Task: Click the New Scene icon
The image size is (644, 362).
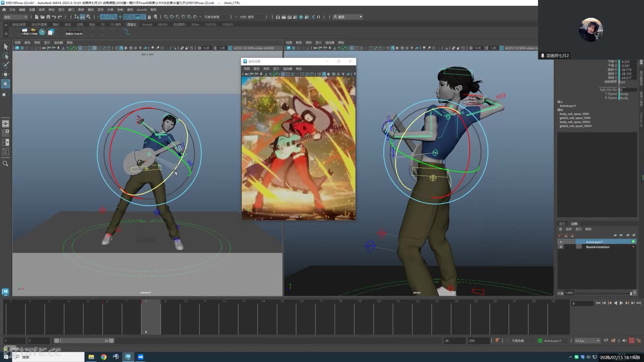Action: click(37, 17)
